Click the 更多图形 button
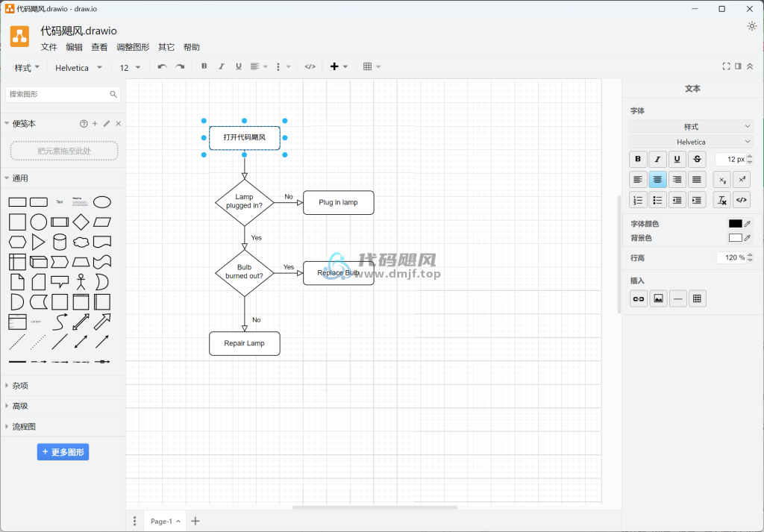 pyautogui.click(x=63, y=452)
